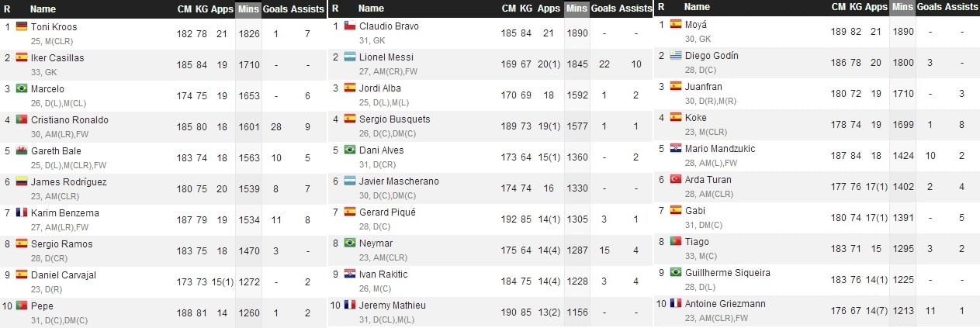Viewport: 980px width, 328px height.
Task: Click the Mins header in Moyá's table
Action: pyautogui.click(x=902, y=7)
